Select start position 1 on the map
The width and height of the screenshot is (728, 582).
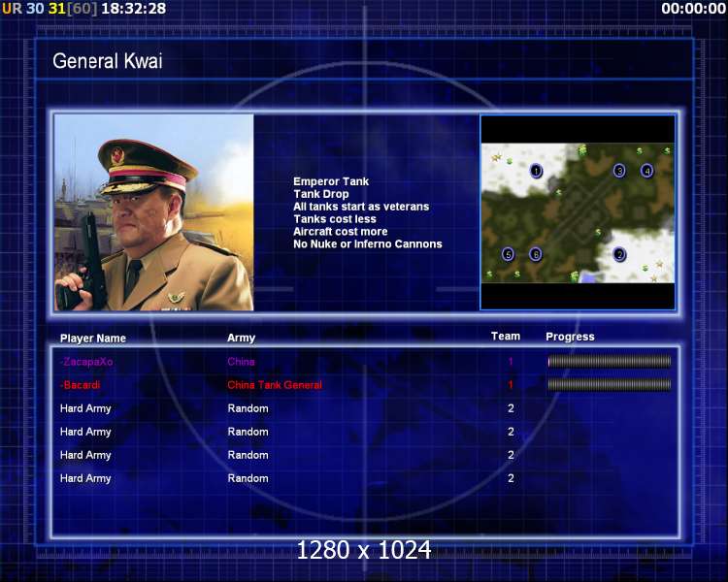click(x=536, y=171)
